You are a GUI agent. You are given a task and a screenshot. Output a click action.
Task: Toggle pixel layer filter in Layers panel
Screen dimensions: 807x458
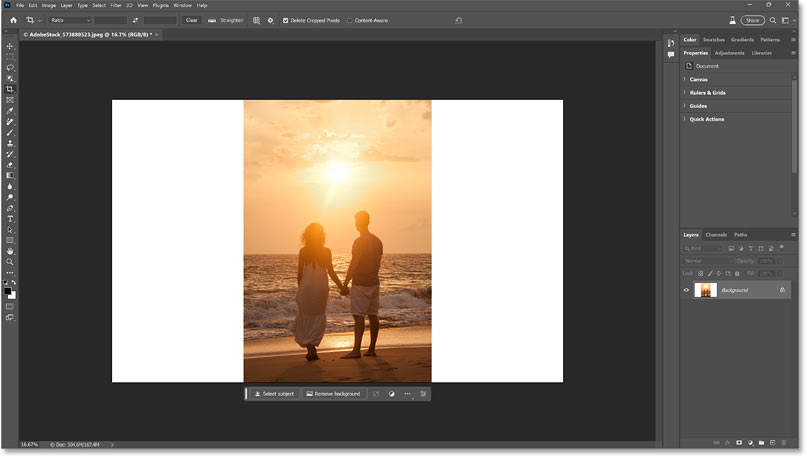(731, 249)
